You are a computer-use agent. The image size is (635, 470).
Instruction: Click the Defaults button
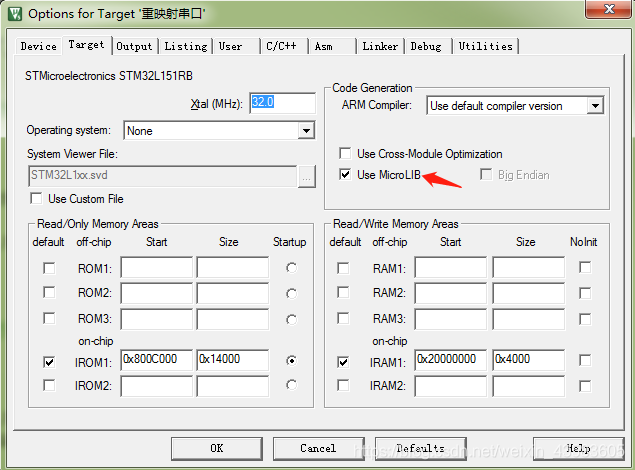420,449
